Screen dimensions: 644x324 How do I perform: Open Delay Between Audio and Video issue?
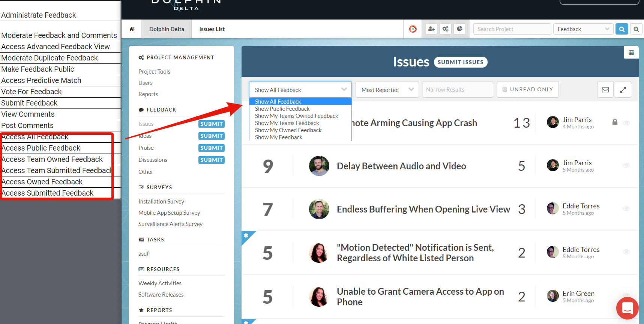pos(401,166)
